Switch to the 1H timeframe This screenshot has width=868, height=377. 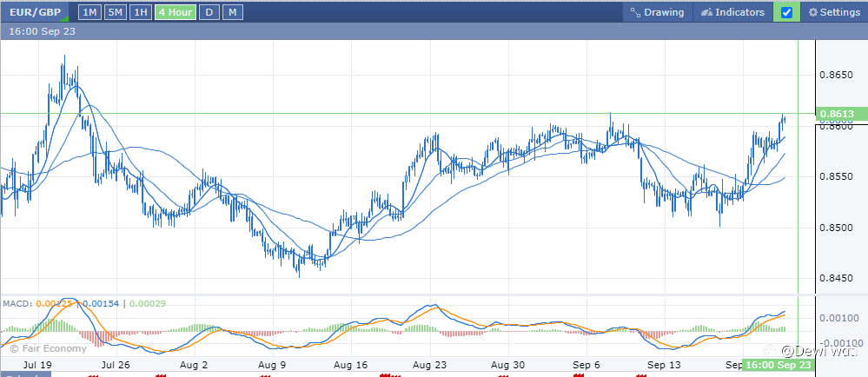click(x=141, y=12)
